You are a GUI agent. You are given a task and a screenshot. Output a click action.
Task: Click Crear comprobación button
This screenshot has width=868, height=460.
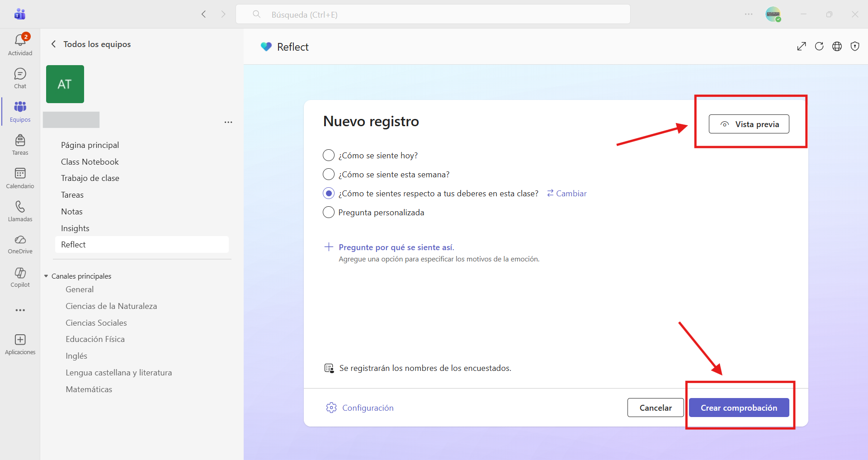(739, 408)
